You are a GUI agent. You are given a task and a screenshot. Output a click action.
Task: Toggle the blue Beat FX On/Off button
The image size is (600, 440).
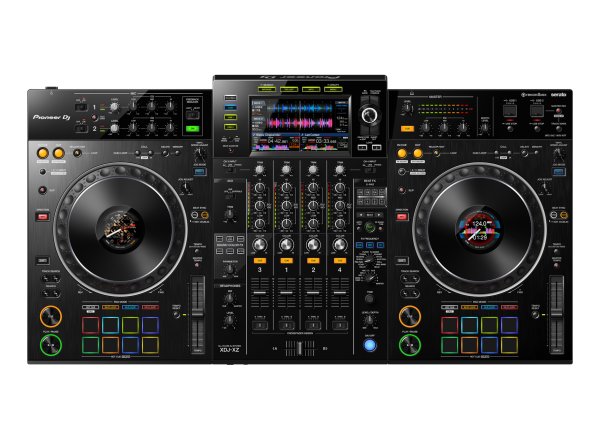(x=370, y=345)
